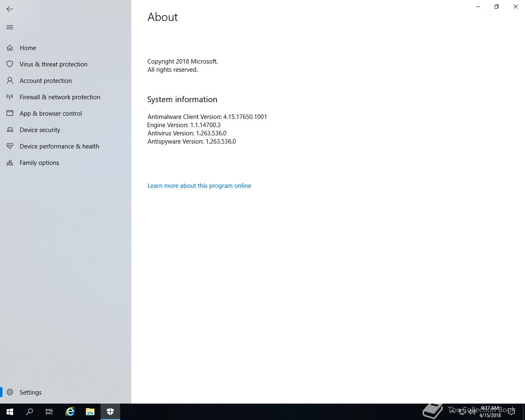This screenshot has width=525, height=420.
Task: Click the Antispyware Version line
Action: click(192, 142)
